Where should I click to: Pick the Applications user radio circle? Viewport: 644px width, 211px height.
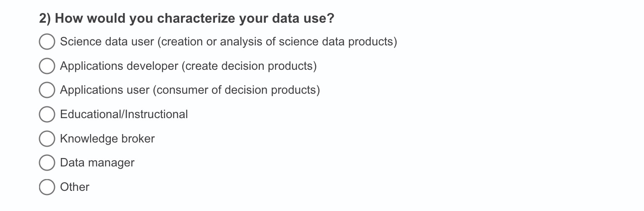click(47, 90)
